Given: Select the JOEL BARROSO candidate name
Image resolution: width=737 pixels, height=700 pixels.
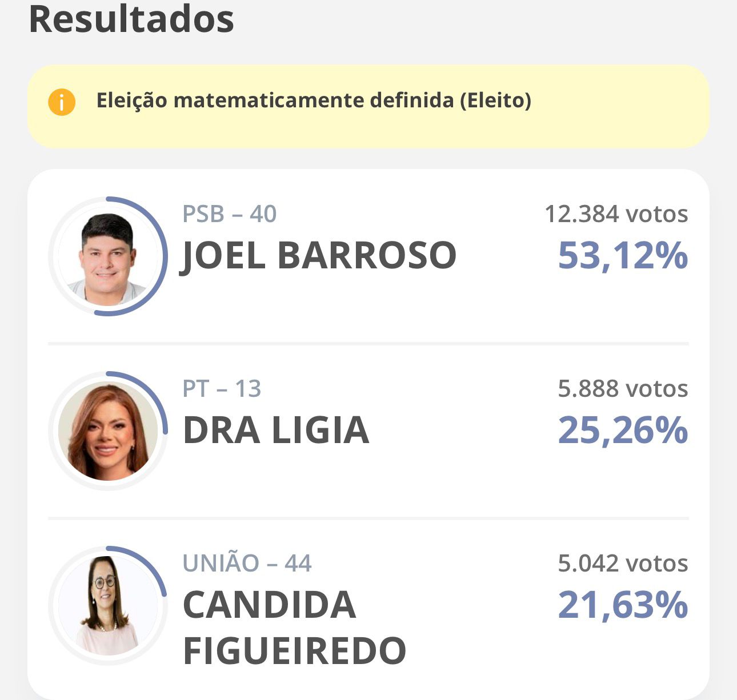Looking at the screenshot, I should pos(319,255).
